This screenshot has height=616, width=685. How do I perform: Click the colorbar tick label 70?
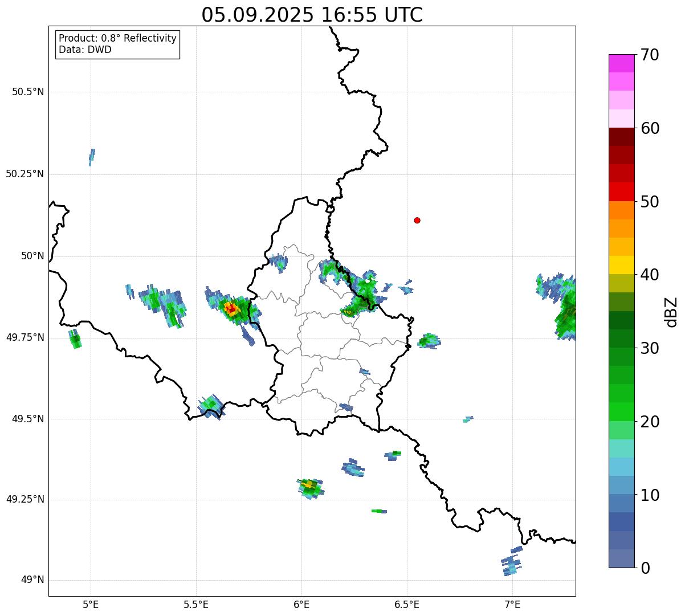(x=649, y=55)
